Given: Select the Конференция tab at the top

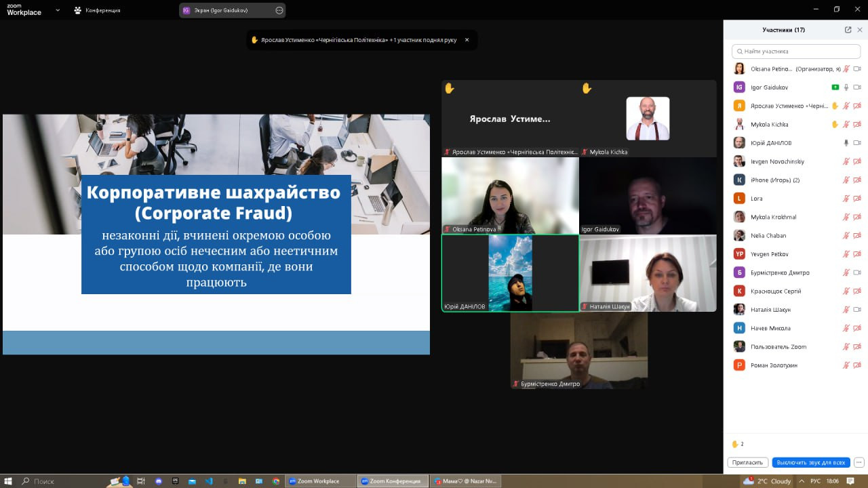Looking at the screenshot, I should pyautogui.click(x=98, y=10).
